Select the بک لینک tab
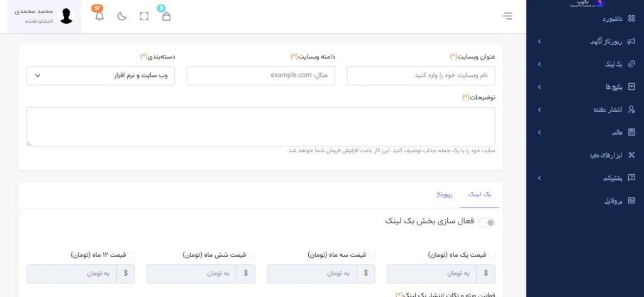644x297 pixels. pos(479,196)
